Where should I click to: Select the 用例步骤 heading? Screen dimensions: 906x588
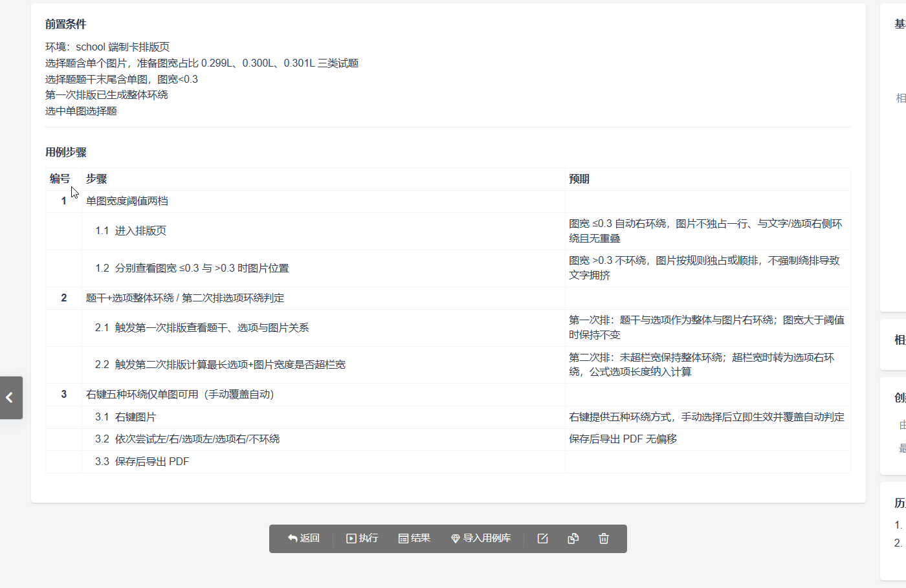click(x=65, y=153)
